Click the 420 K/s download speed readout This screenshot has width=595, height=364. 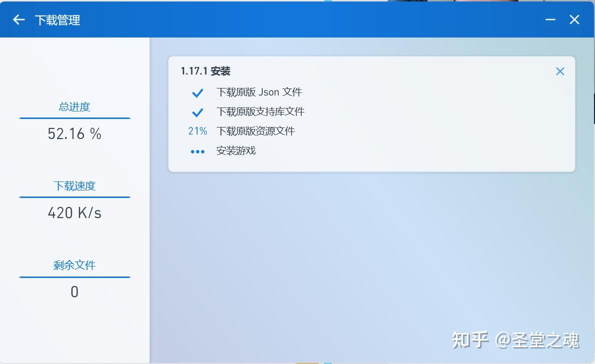point(75,212)
